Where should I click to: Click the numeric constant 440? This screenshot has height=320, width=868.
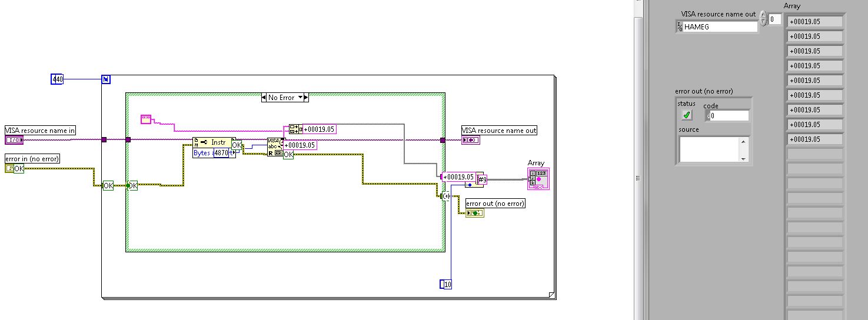(57, 79)
